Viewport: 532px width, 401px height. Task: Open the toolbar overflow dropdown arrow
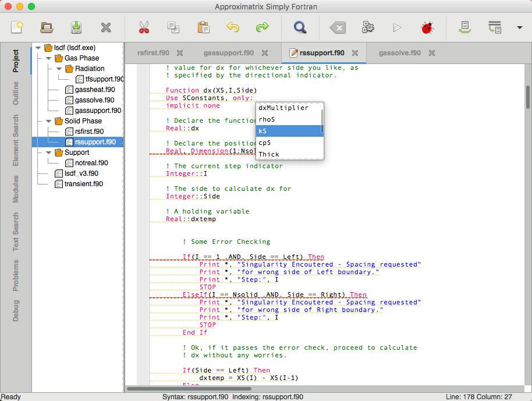point(519,27)
